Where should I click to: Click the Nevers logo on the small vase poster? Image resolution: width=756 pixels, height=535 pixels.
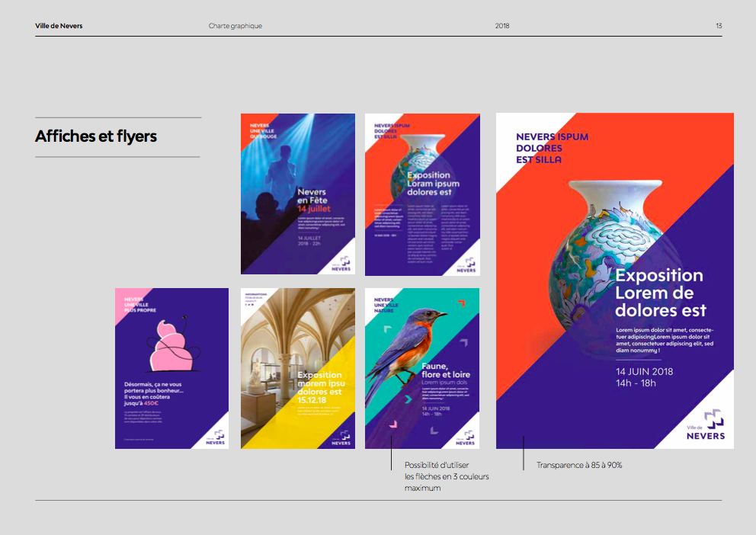465,265
